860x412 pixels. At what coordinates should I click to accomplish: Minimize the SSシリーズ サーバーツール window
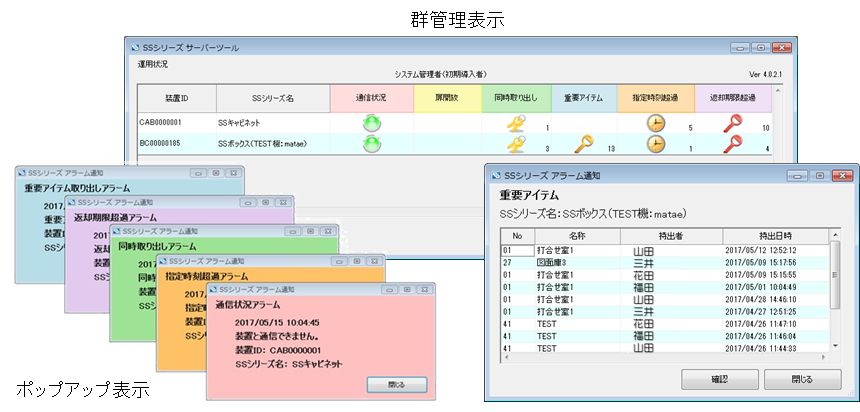pyautogui.click(x=740, y=48)
